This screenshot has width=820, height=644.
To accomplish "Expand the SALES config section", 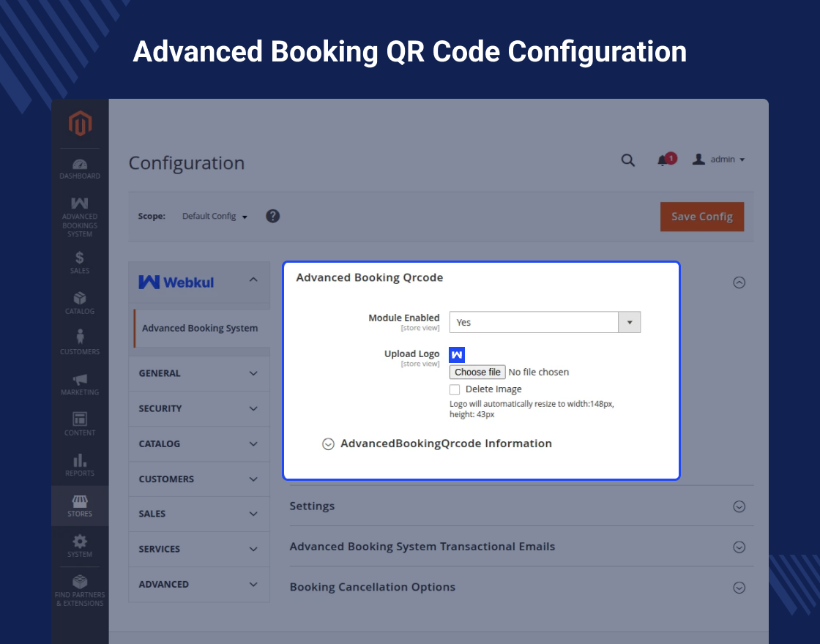I will [199, 514].
